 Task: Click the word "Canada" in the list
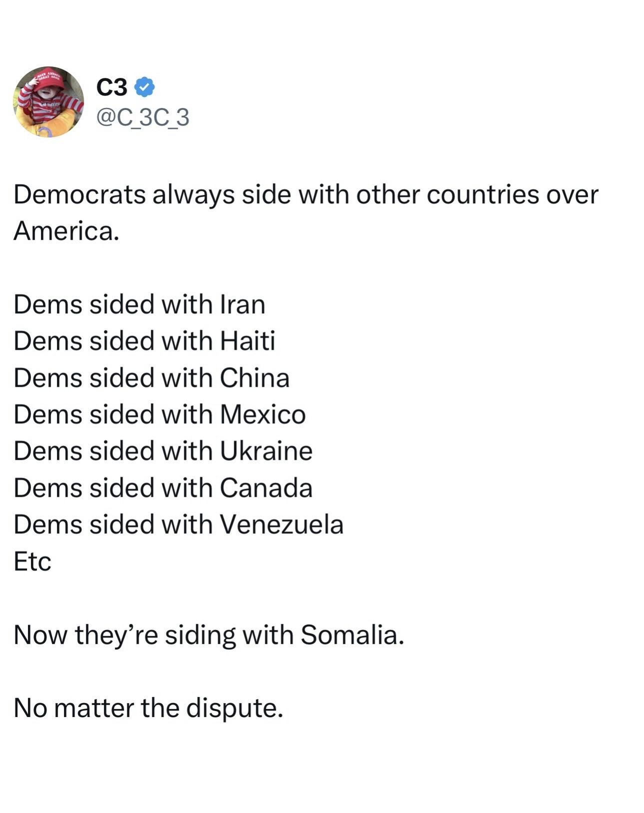pos(266,488)
